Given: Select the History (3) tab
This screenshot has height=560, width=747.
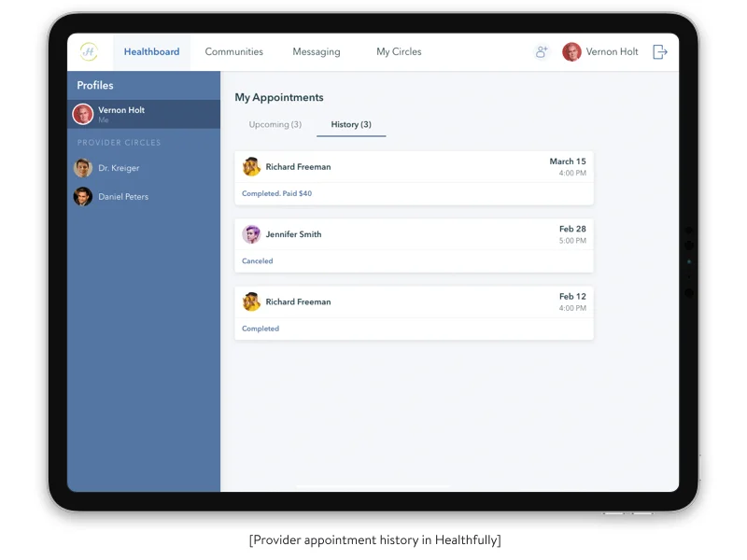Looking at the screenshot, I should coord(351,125).
